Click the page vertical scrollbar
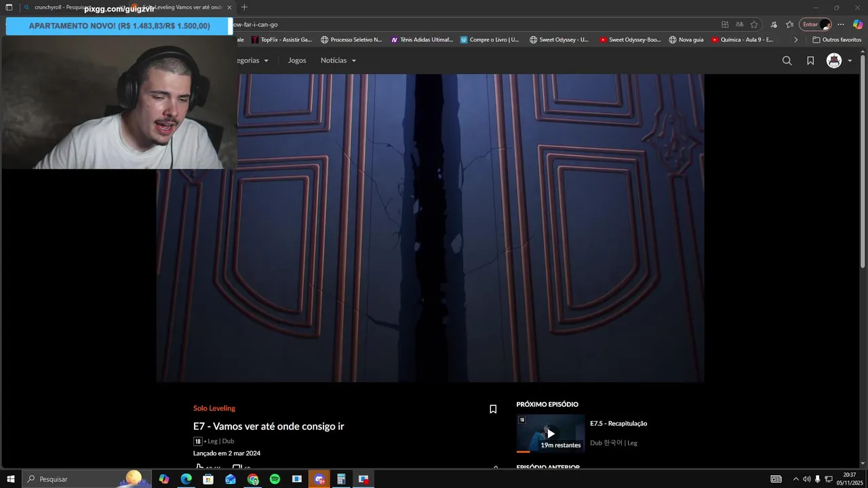Image resolution: width=868 pixels, height=488 pixels. [x=863, y=161]
